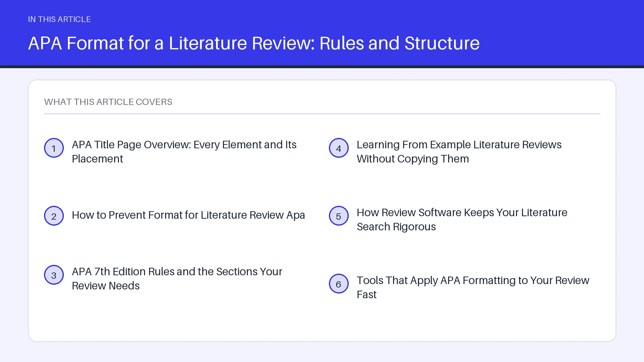Click the number 4 circle badge
This screenshot has width=644, height=362.
pyautogui.click(x=339, y=148)
